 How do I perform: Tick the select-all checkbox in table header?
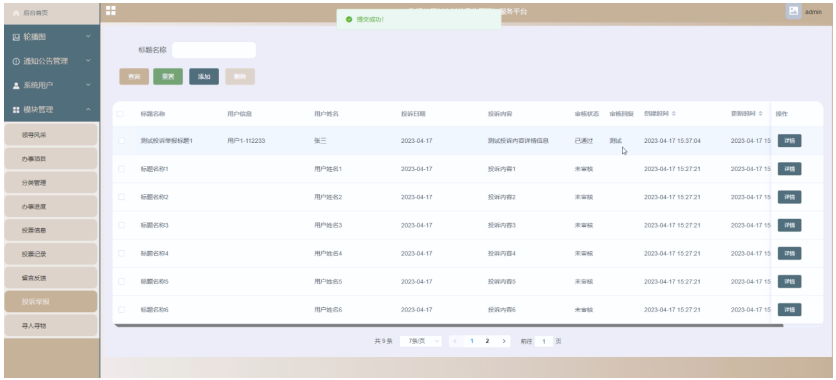pos(120,114)
